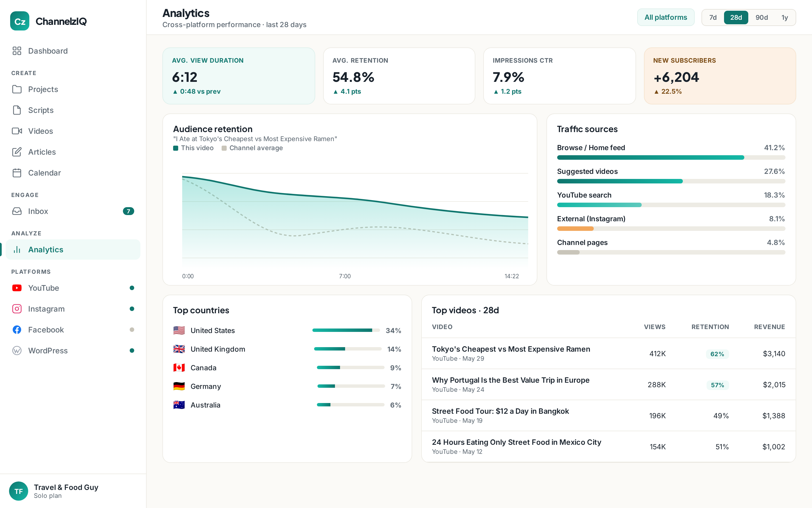Open 24 Hours Eating Mexico City video row
Image resolution: width=812 pixels, height=508 pixels.
[x=608, y=446]
